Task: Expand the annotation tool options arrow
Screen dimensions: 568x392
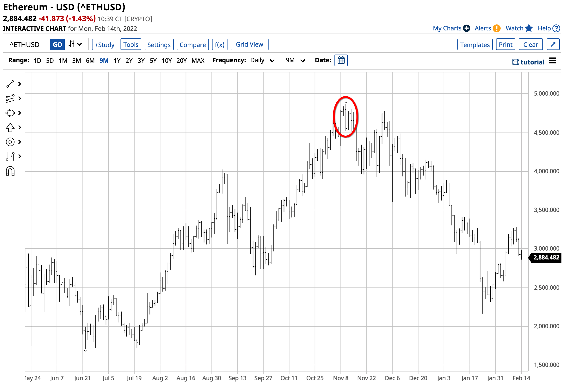Action: point(20,142)
